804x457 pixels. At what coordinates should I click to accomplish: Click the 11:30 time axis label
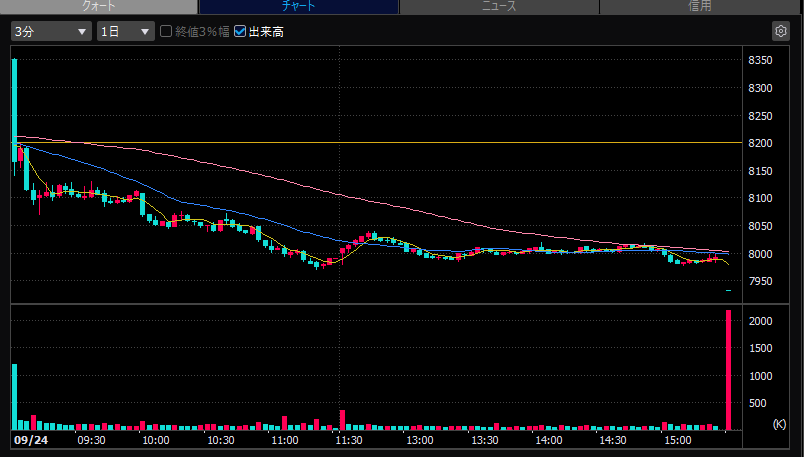click(x=349, y=440)
